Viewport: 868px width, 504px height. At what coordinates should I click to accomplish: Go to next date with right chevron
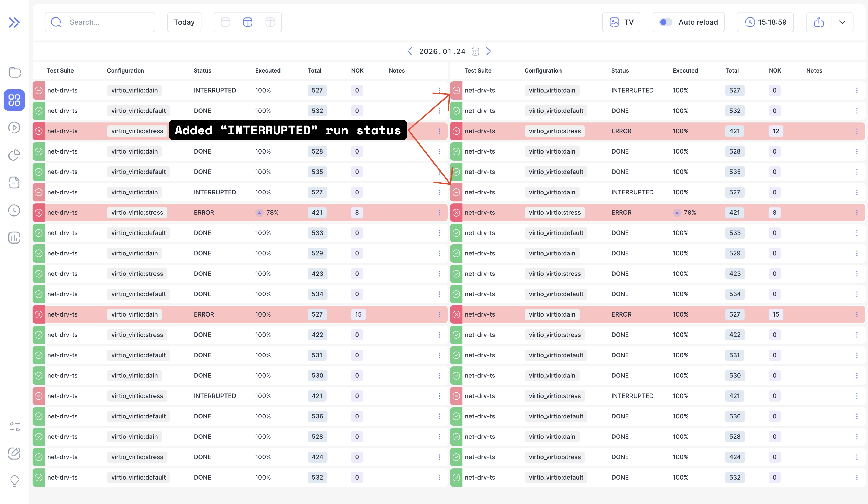[489, 51]
